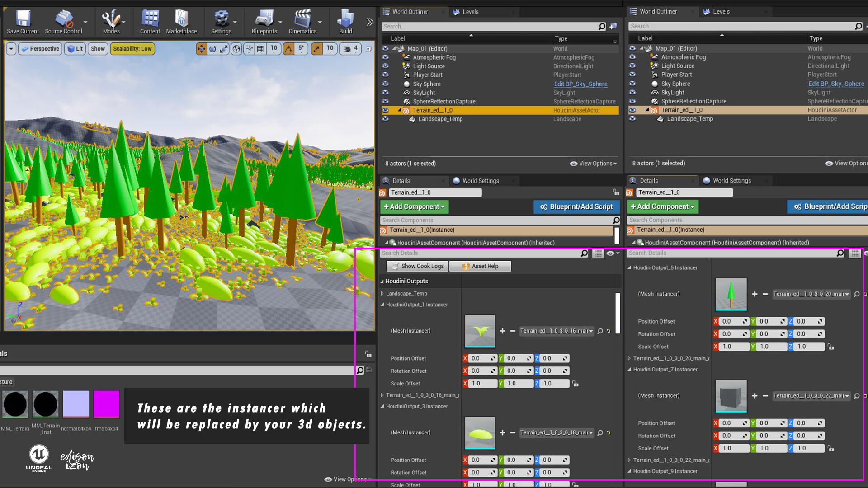868x488 pixels.
Task: Open the Source Control icon
Action: coord(63,18)
